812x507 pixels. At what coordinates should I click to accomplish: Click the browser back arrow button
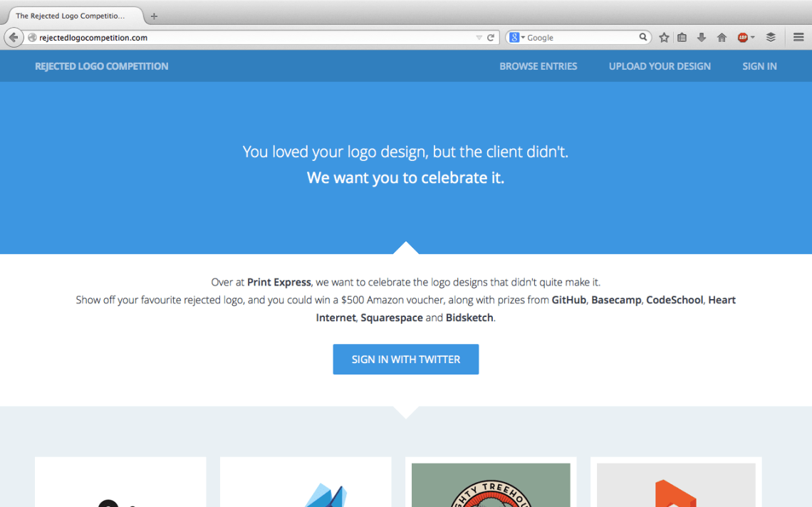(x=14, y=38)
